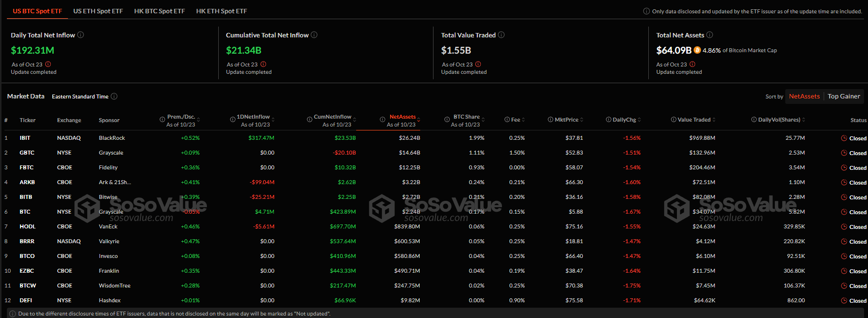Click info icon of NetAssets column header
This screenshot has height=318, width=868.
point(383,120)
